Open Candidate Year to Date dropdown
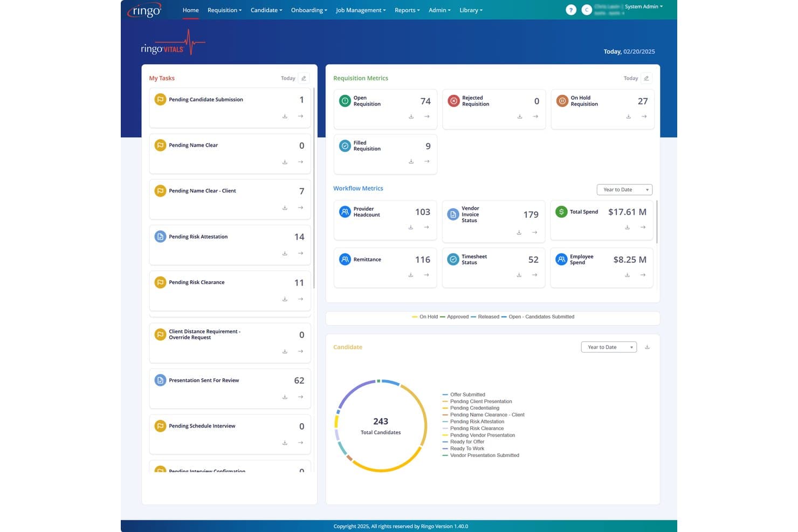 pyautogui.click(x=609, y=347)
